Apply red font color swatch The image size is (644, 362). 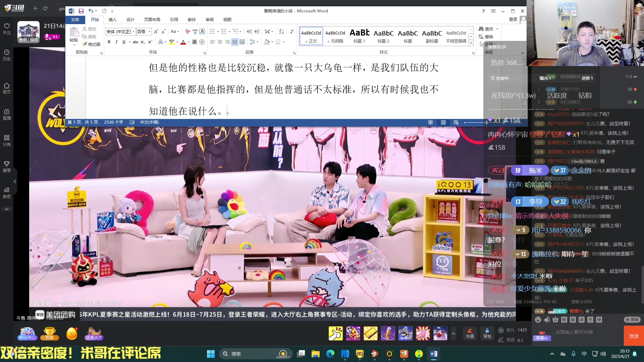tap(183, 42)
